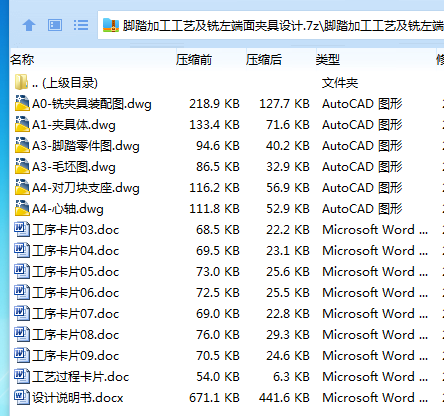The height and width of the screenshot is (416, 444).
Task: Select file name A0-铣夹具装配图.dwg
Action: click(92, 104)
